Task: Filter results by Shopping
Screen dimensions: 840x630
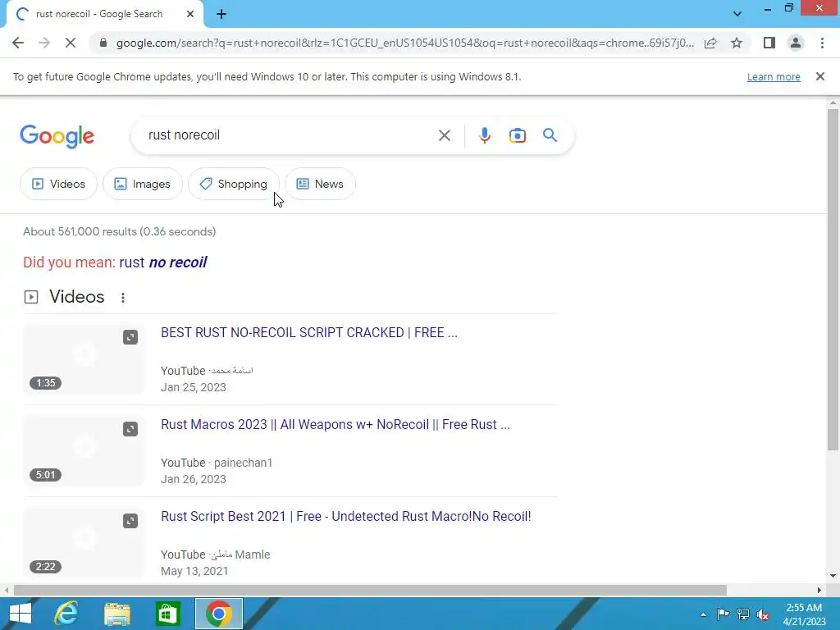Action: coord(234,184)
